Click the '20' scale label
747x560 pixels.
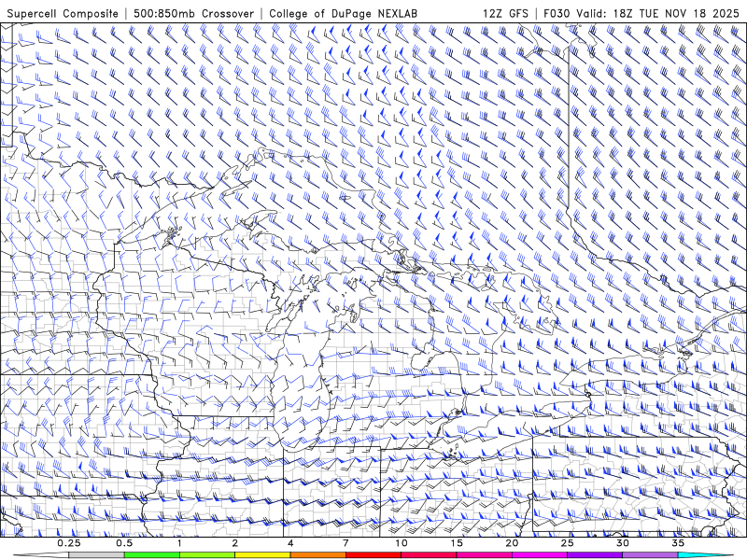pyautogui.click(x=512, y=543)
